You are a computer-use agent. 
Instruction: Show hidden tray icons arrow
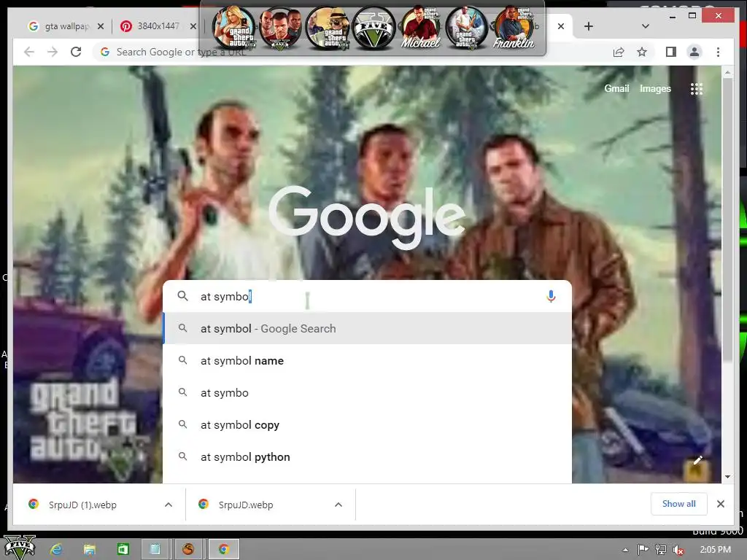pyautogui.click(x=625, y=550)
